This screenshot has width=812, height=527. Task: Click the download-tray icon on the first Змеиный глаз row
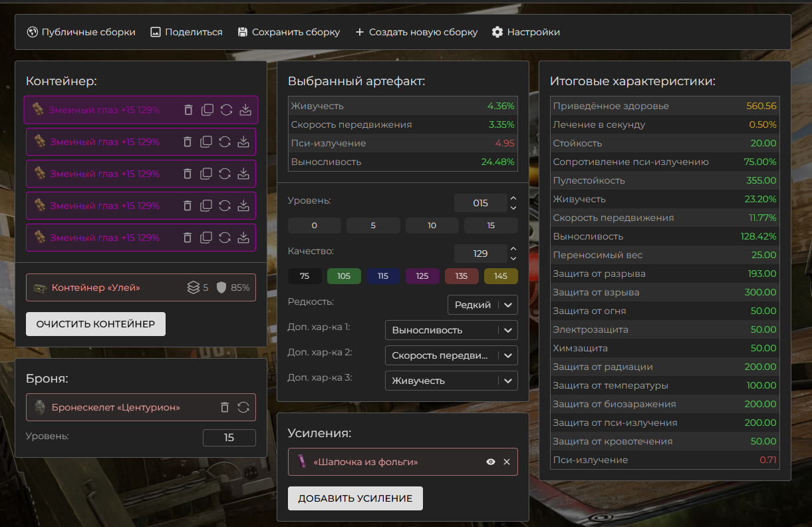(x=245, y=110)
